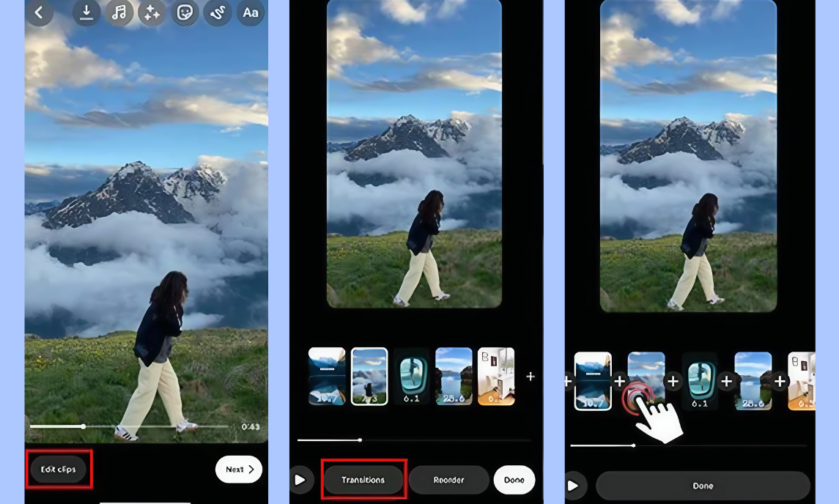The height and width of the screenshot is (504, 839).
Task: Tap the Reorder button
Action: (448, 480)
